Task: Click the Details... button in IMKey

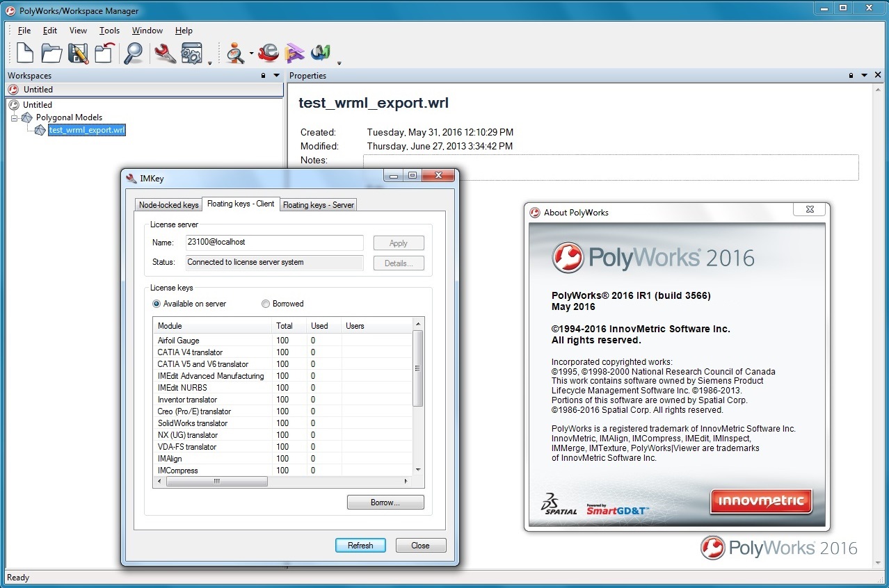Action: [x=399, y=263]
